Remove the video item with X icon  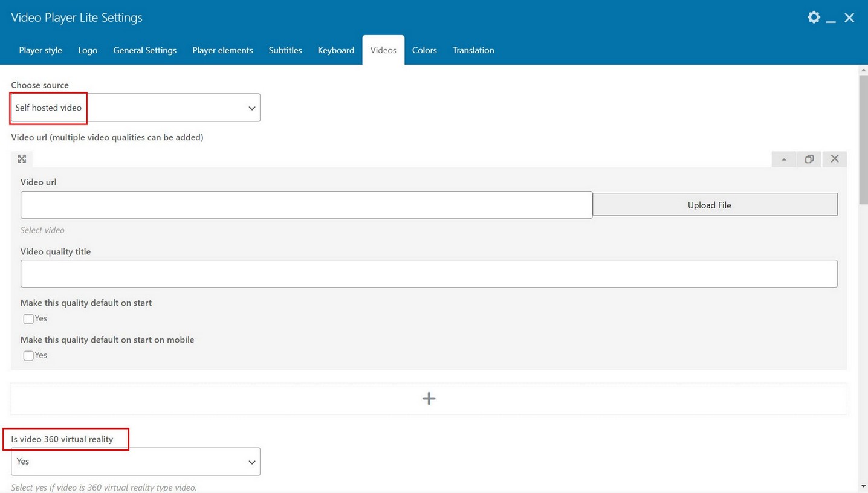click(835, 159)
